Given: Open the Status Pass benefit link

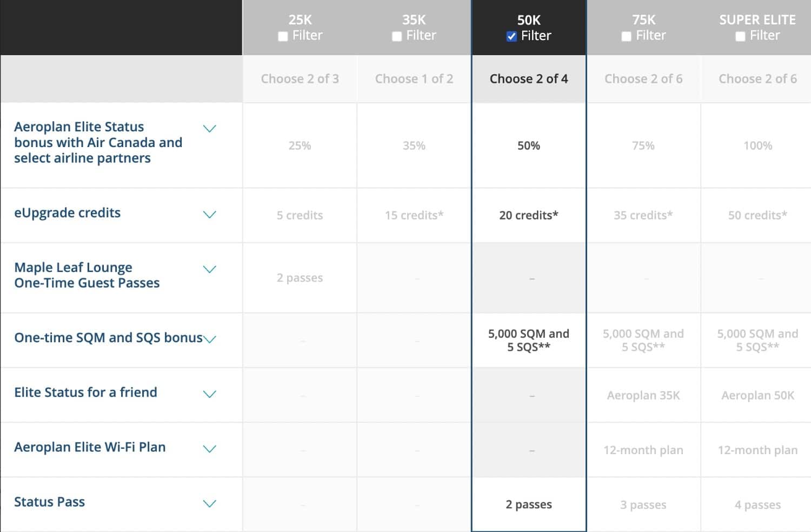Looking at the screenshot, I should [49, 502].
